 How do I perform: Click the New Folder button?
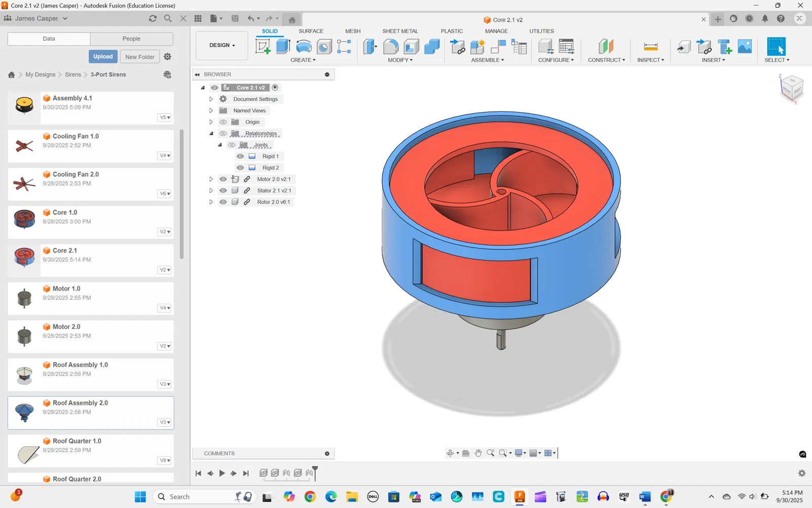tap(140, 57)
